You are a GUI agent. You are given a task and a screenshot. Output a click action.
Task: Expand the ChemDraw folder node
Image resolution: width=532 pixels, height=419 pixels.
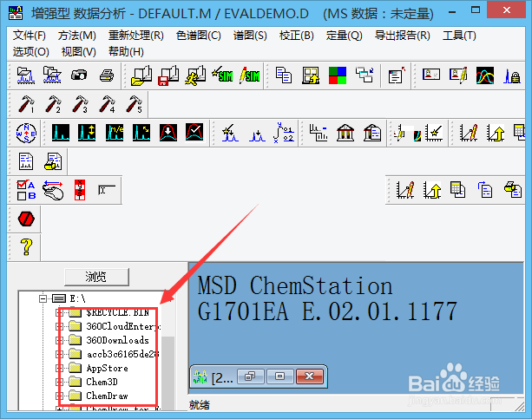[59, 396]
